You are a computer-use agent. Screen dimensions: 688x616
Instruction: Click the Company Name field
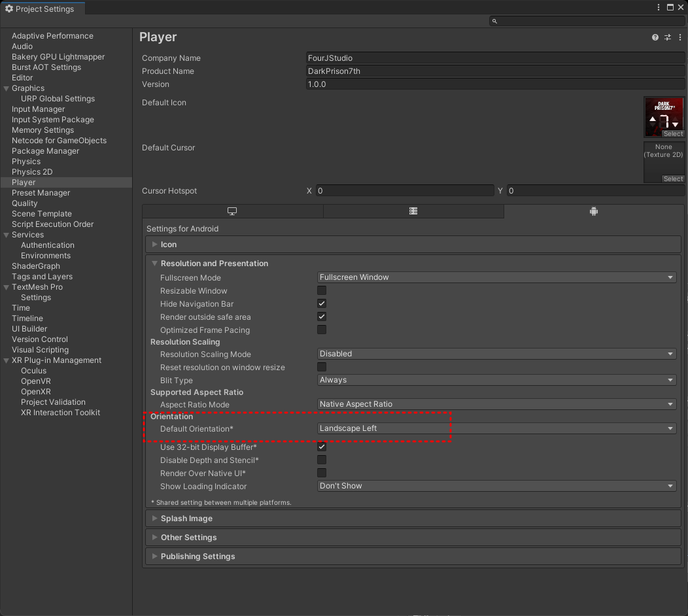495,58
